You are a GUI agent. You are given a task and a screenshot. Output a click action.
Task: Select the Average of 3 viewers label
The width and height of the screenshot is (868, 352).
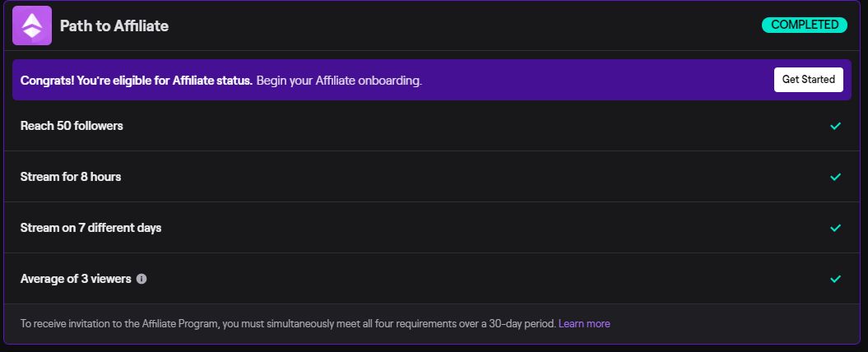coord(76,278)
